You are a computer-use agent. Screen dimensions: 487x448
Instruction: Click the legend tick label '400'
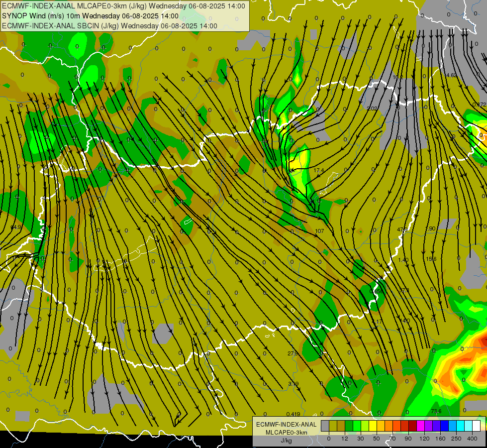(x=472, y=439)
